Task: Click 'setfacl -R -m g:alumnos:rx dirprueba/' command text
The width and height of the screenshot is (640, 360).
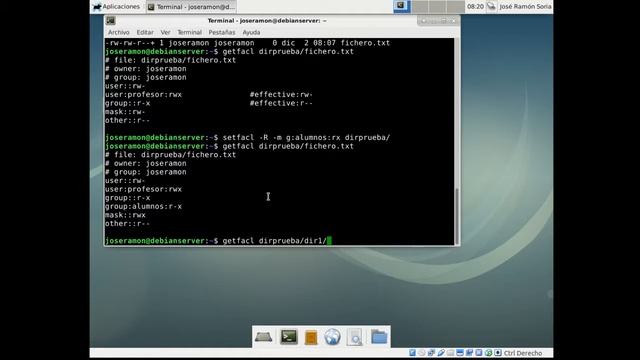Action: pyautogui.click(x=306, y=138)
